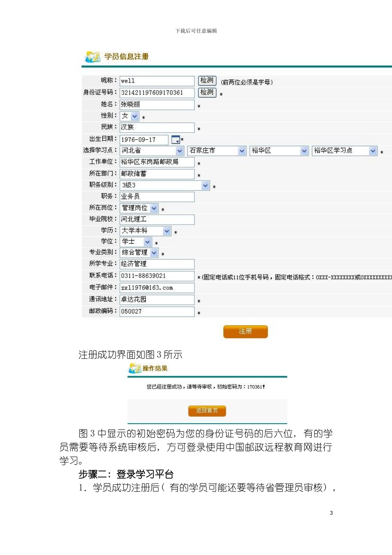The width and height of the screenshot is (392, 555).
Task: Click the 所在部门 field containing 邮政储蓄
Action: (157, 174)
